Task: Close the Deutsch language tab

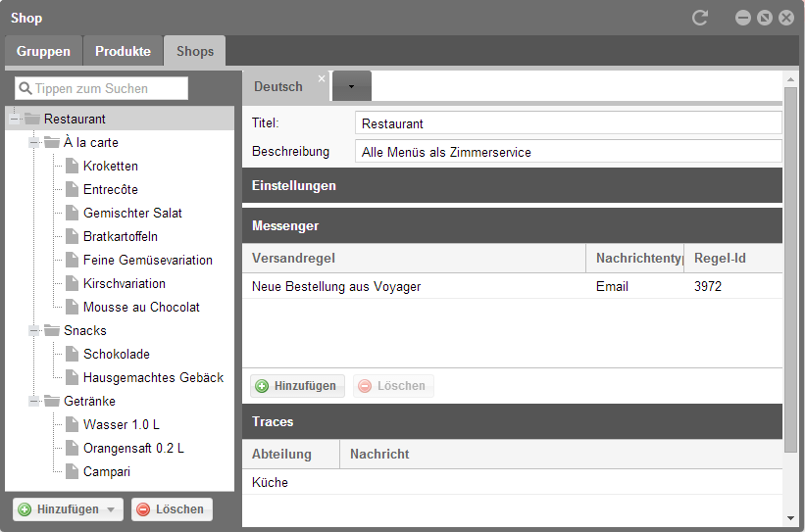Action: (x=321, y=79)
